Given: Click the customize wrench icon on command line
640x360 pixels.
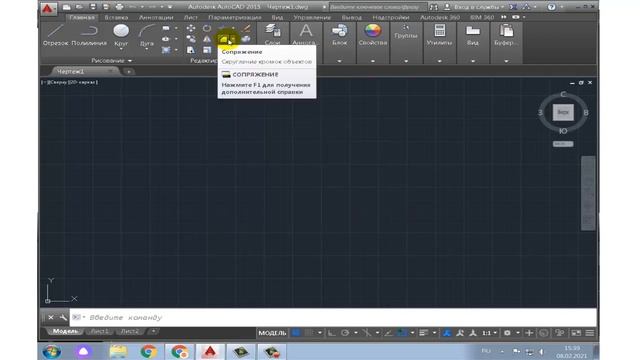Looking at the screenshot, I should [x=63, y=317].
